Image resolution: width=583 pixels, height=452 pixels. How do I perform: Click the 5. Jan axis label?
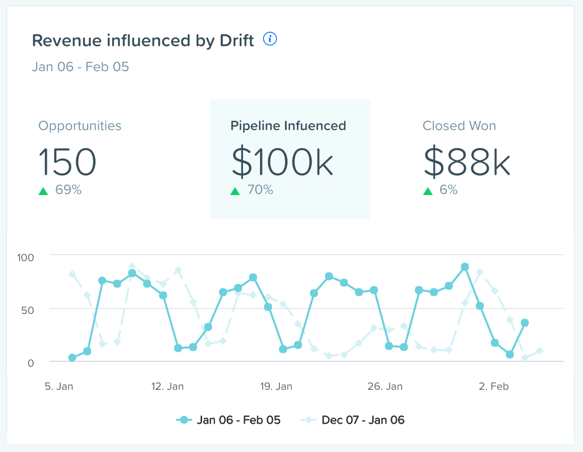point(59,386)
